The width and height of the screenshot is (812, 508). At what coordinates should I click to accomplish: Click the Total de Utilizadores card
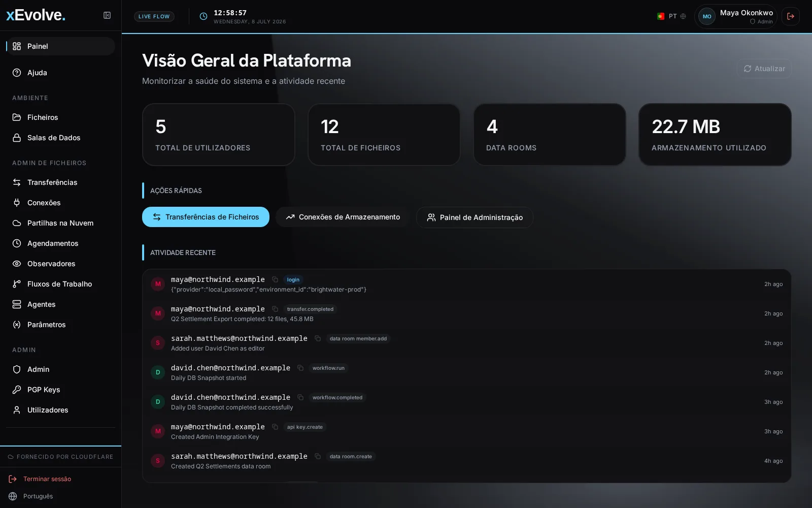coord(219,135)
